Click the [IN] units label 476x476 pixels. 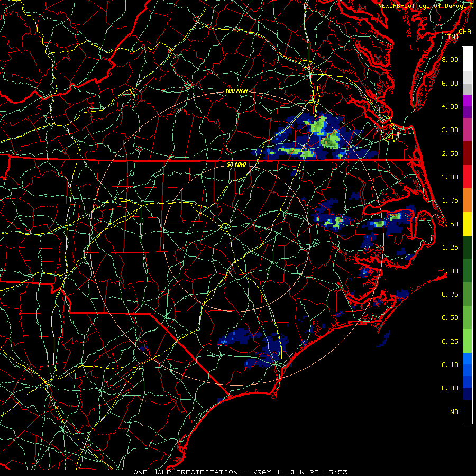452,36
